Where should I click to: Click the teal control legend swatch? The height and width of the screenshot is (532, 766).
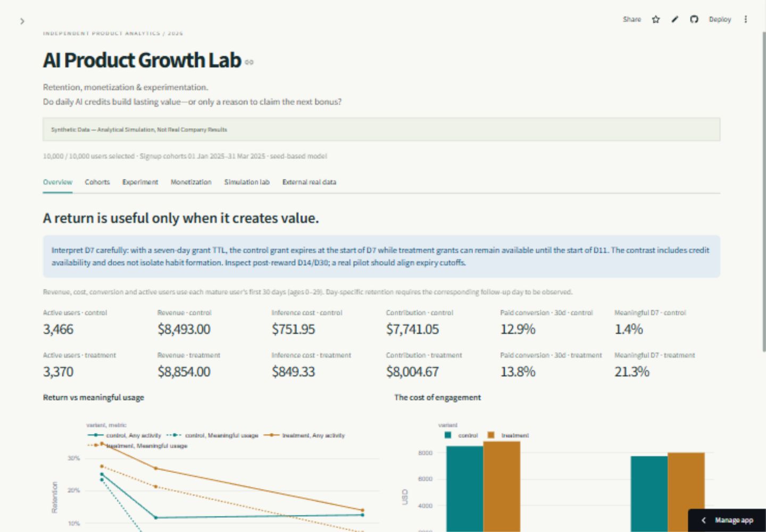[x=448, y=435]
